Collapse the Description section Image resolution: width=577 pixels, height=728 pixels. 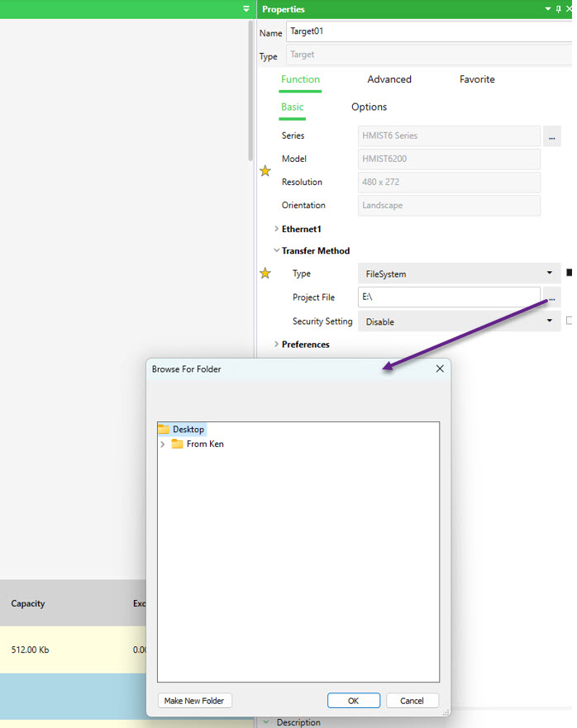[265, 722]
